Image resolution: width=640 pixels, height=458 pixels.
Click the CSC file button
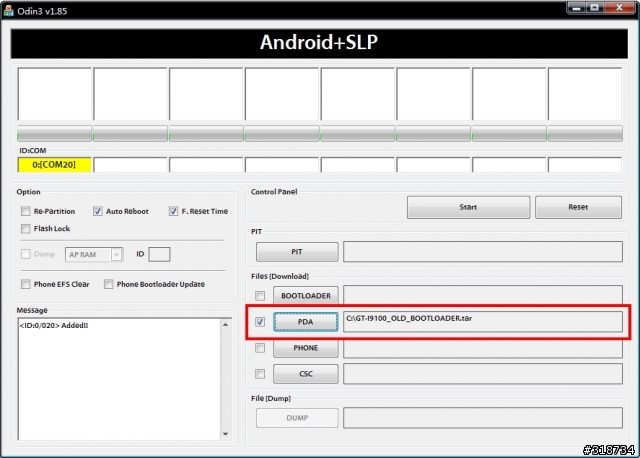[306, 374]
